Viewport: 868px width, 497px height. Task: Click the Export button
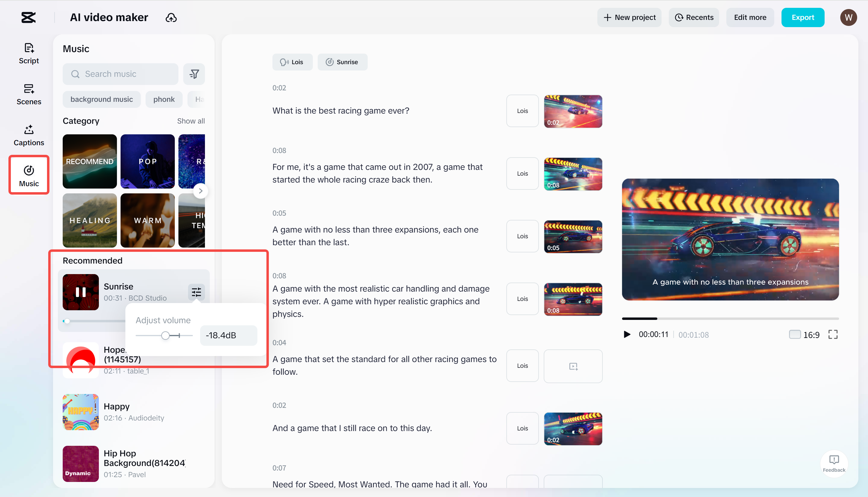point(802,17)
